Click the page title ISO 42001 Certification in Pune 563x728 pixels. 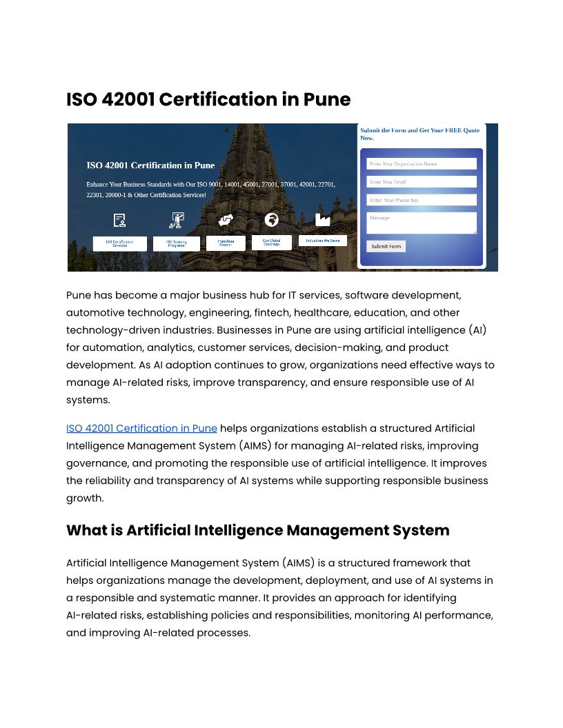(x=208, y=99)
